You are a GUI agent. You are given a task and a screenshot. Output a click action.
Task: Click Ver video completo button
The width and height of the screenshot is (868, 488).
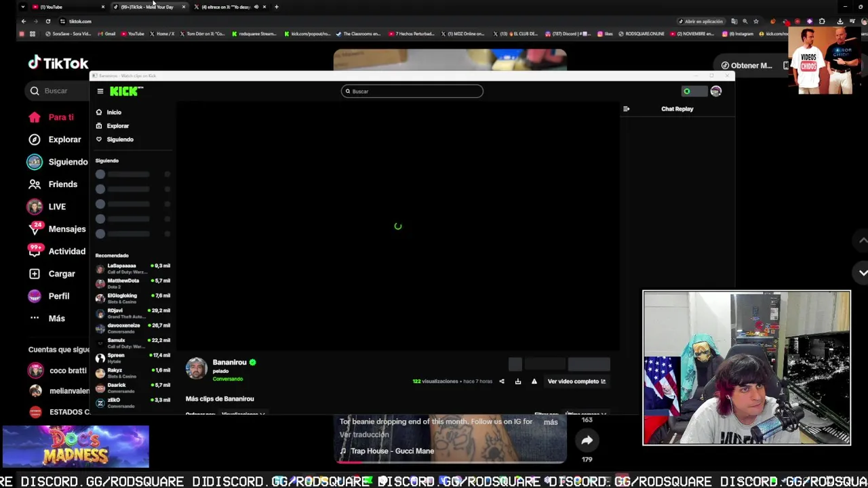tap(576, 382)
